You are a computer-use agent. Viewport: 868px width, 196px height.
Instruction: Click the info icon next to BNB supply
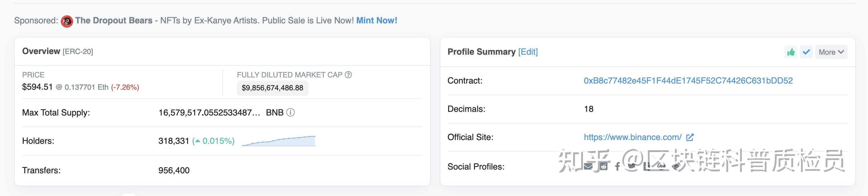tap(290, 112)
